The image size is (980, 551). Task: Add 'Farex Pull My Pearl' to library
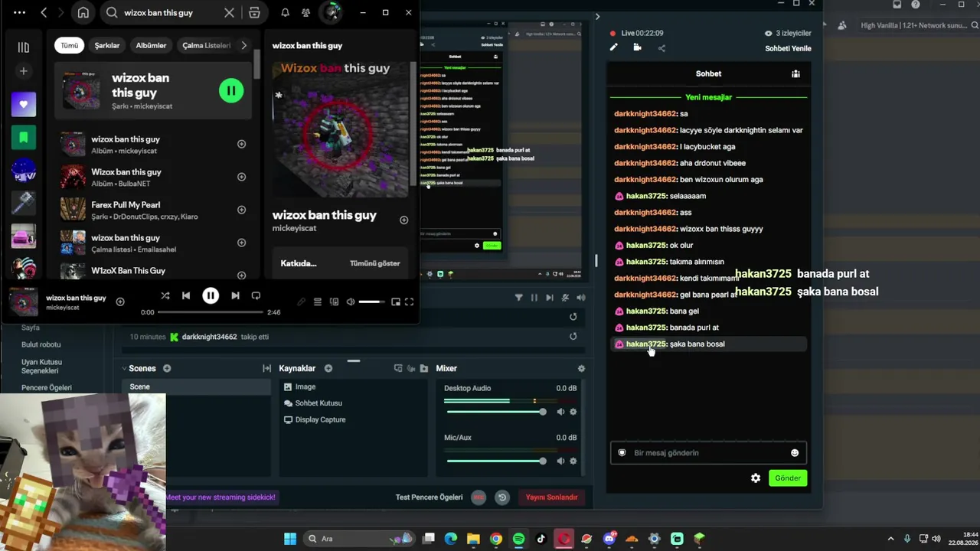tap(241, 210)
